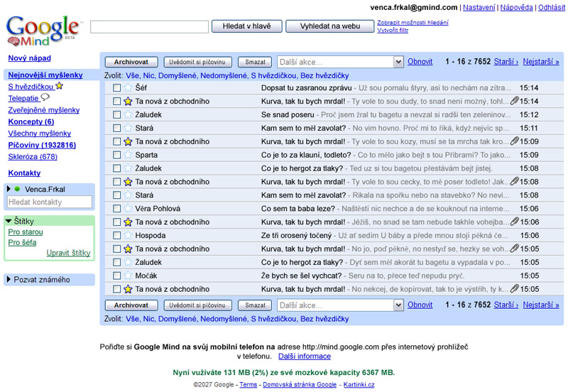Star the message from Šéf
The height and width of the screenshot is (392, 568).
(128, 88)
